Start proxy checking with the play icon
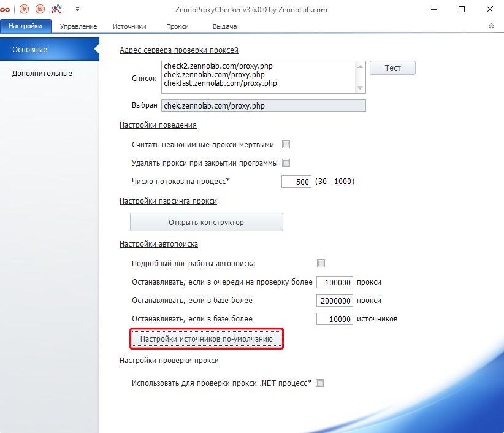This screenshot has width=504, height=433. pos(24,9)
